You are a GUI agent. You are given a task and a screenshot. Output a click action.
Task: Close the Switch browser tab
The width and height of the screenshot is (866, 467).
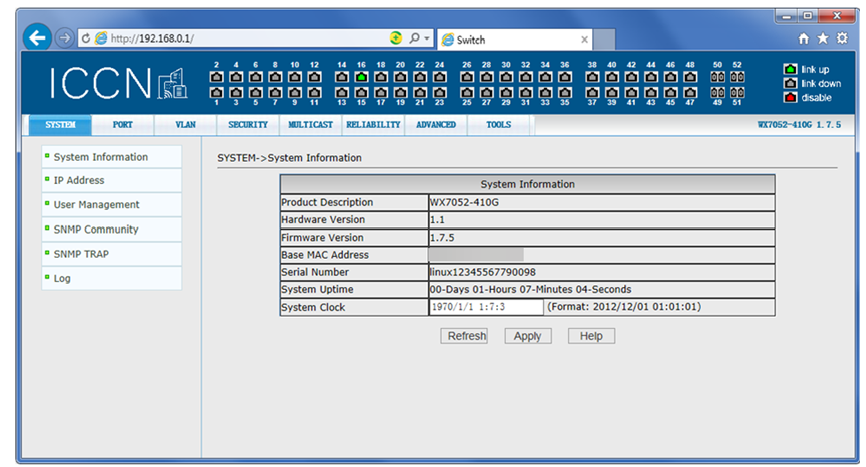(x=585, y=40)
